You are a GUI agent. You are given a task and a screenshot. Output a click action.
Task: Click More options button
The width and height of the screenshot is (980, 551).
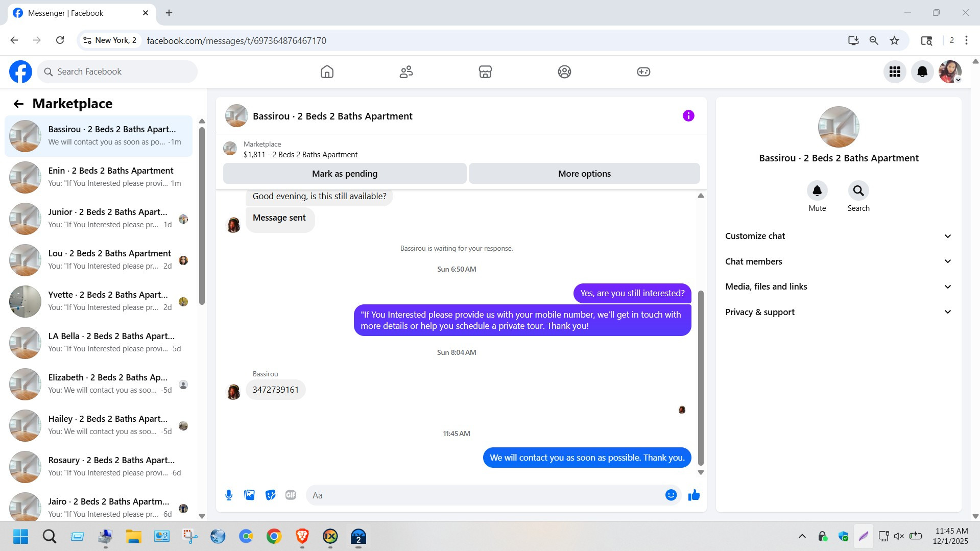click(x=584, y=174)
